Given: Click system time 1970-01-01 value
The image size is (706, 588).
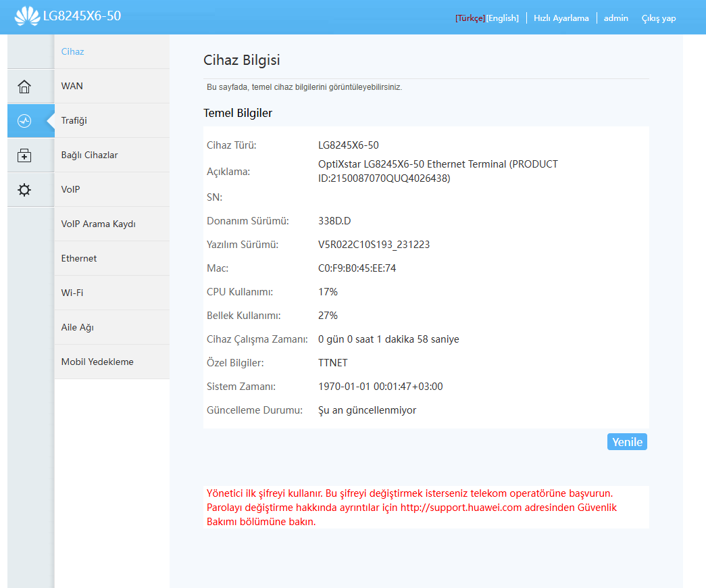Looking at the screenshot, I should click(380, 387).
